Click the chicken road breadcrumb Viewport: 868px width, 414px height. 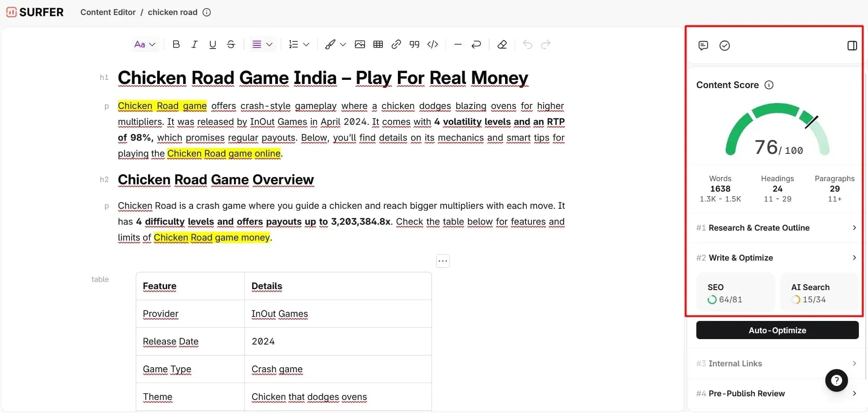coord(173,12)
